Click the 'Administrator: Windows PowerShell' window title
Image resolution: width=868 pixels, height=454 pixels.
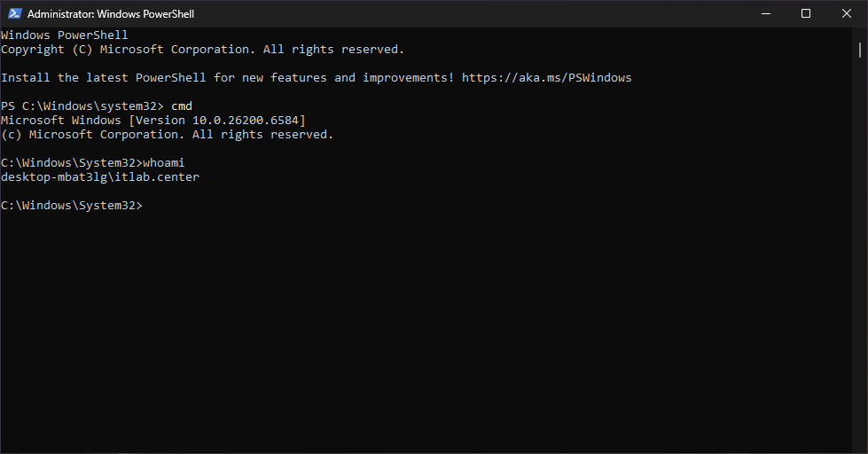point(111,14)
